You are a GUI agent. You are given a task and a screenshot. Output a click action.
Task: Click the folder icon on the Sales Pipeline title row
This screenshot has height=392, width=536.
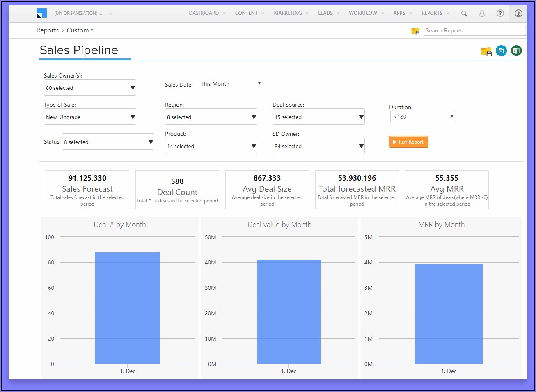pos(486,51)
